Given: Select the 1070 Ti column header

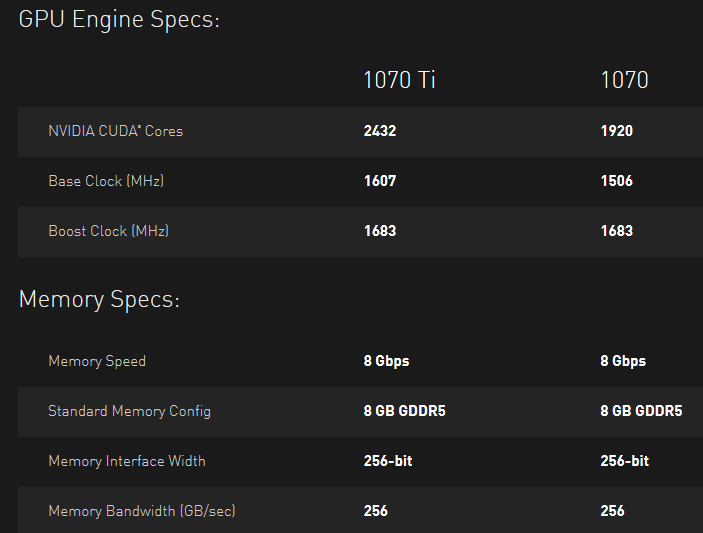Looking at the screenshot, I should pos(399,80).
